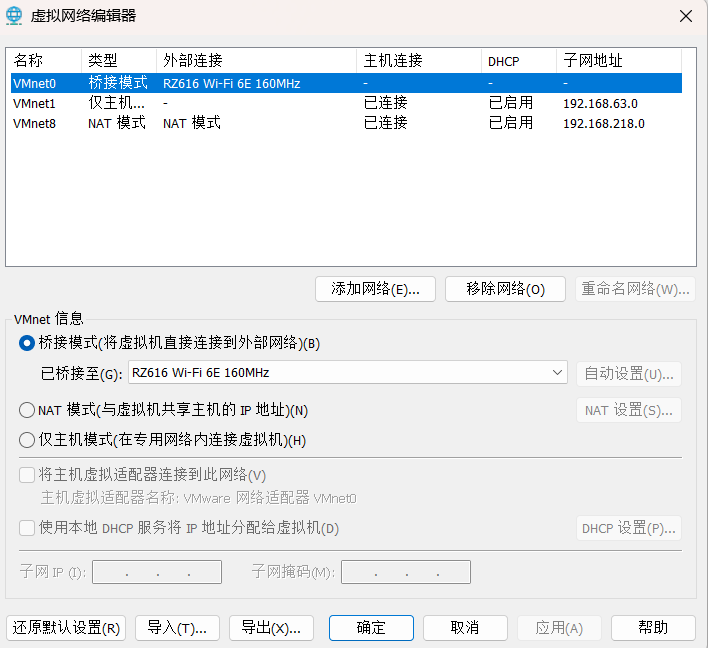Click the 外部连接 column header
The width and height of the screenshot is (708, 648).
tap(256, 61)
